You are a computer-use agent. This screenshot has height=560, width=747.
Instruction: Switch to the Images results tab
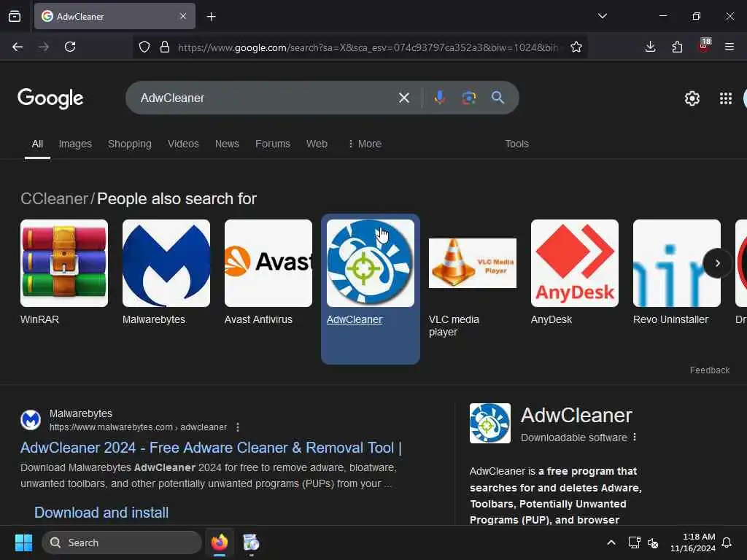pyautogui.click(x=75, y=144)
